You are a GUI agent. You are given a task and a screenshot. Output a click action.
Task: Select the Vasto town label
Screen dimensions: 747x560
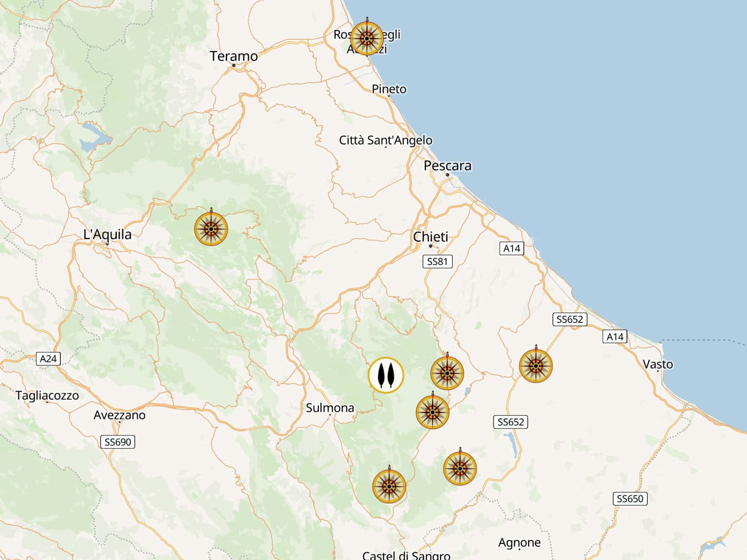658,364
